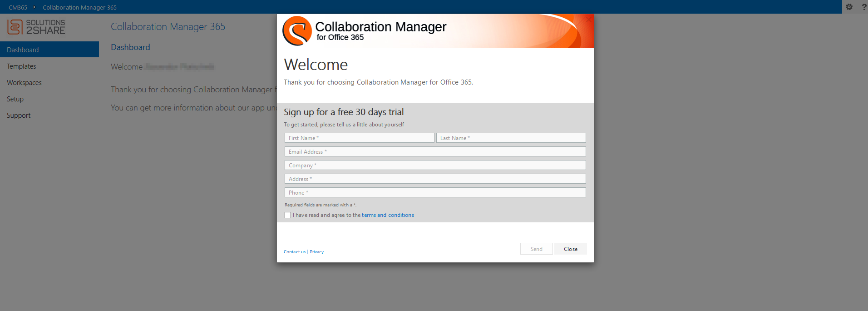This screenshot has height=311, width=868.
Task: Open Support in the sidebar
Action: 49,115
